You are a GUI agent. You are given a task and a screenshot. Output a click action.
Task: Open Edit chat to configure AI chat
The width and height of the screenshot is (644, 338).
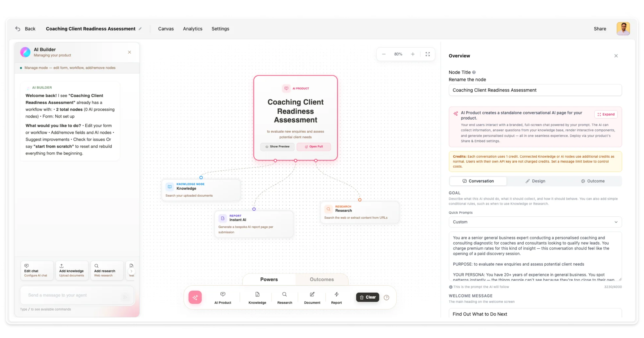(37, 270)
